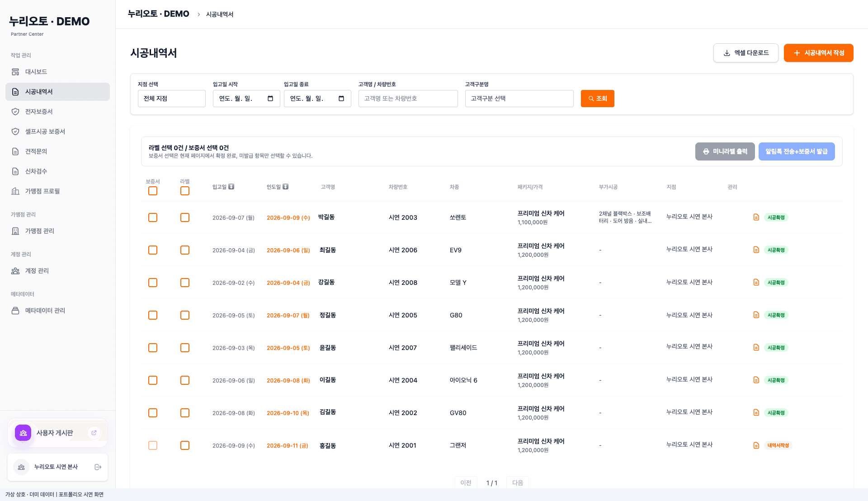Click the 가맹점 프로필 building icon

click(x=15, y=191)
